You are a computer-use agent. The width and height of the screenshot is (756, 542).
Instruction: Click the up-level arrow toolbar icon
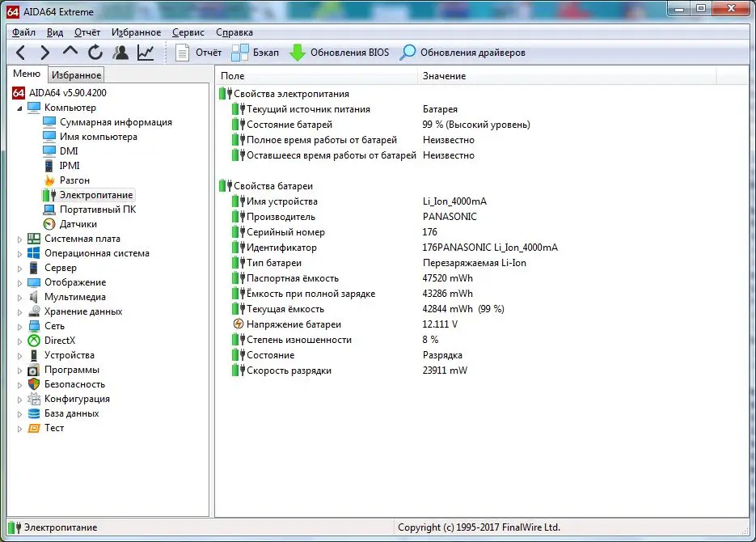(x=70, y=51)
